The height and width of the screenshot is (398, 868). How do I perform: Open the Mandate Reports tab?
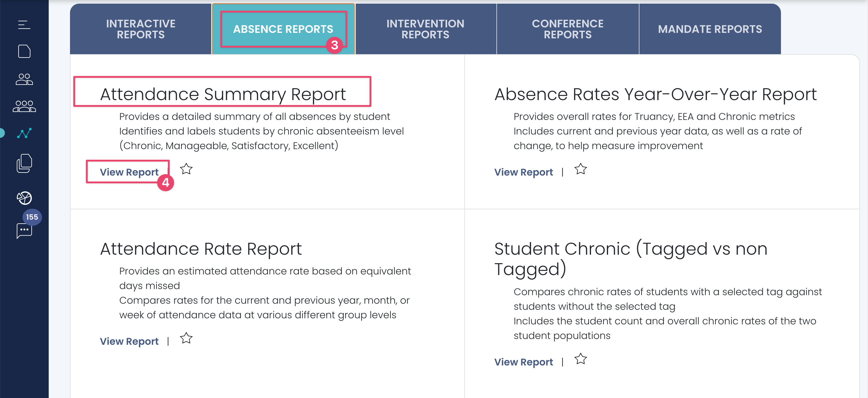tap(710, 29)
